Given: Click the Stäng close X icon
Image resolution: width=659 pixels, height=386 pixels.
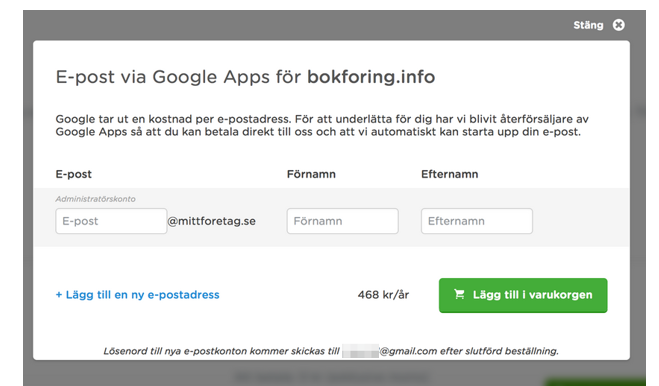Looking at the screenshot, I should pos(618,25).
